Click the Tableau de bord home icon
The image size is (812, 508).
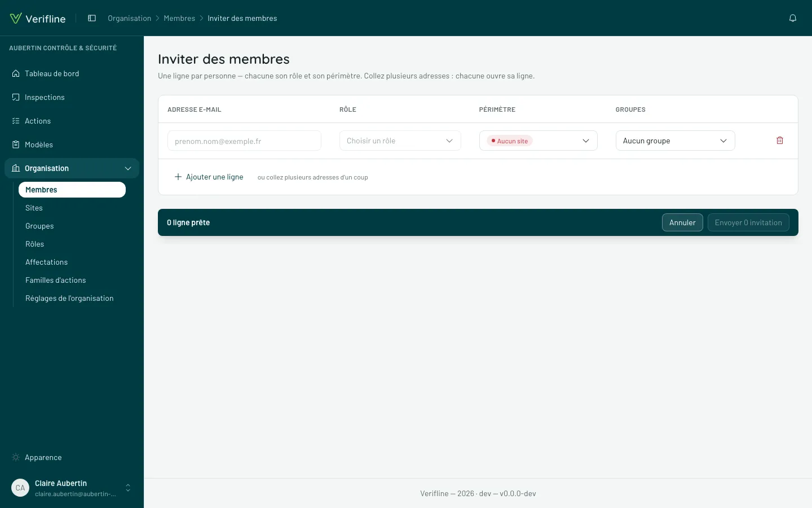16,73
